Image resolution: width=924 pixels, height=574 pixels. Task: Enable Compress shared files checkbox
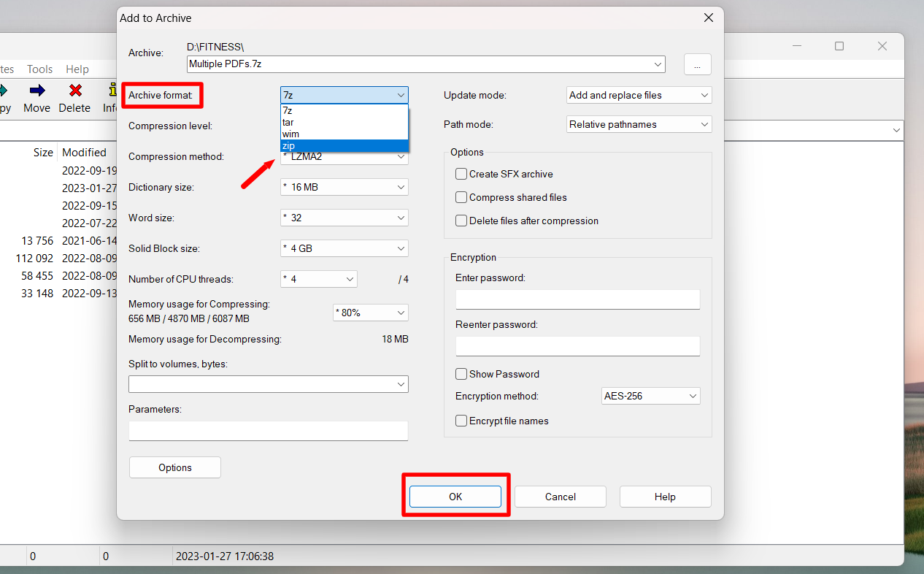[461, 197]
